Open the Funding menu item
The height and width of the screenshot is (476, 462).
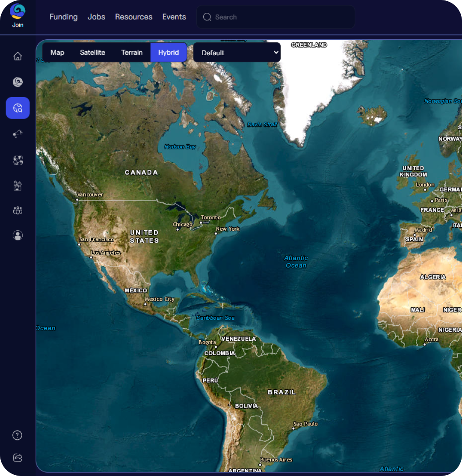coord(63,17)
